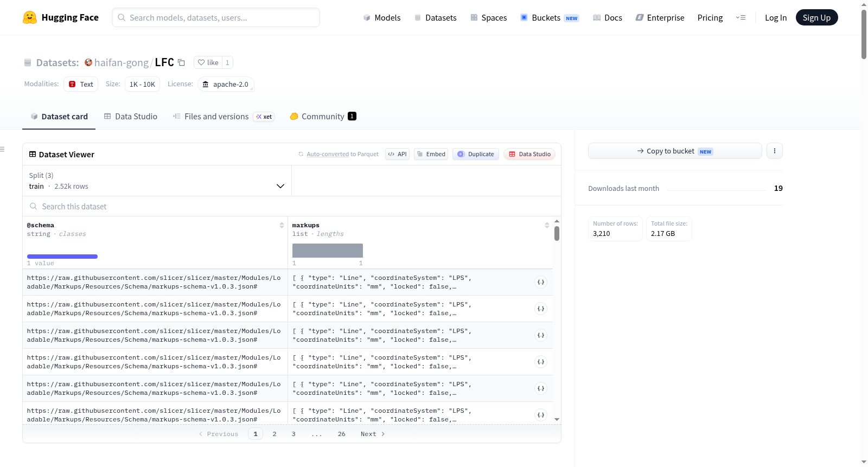This screenshot has height=467, width=868.
Task: Open the Datasets page
Action: 435,17
